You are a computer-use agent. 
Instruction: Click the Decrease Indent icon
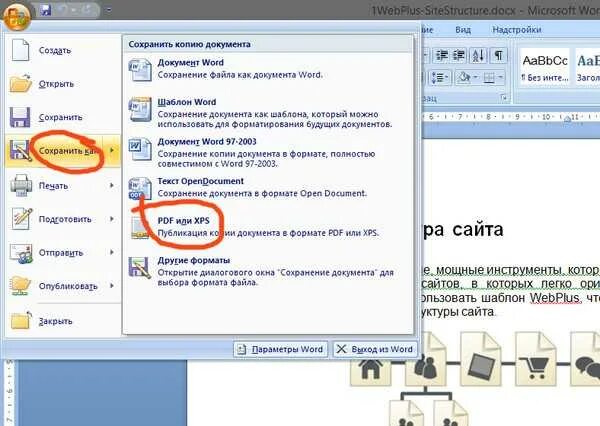(x=442, y=56)
